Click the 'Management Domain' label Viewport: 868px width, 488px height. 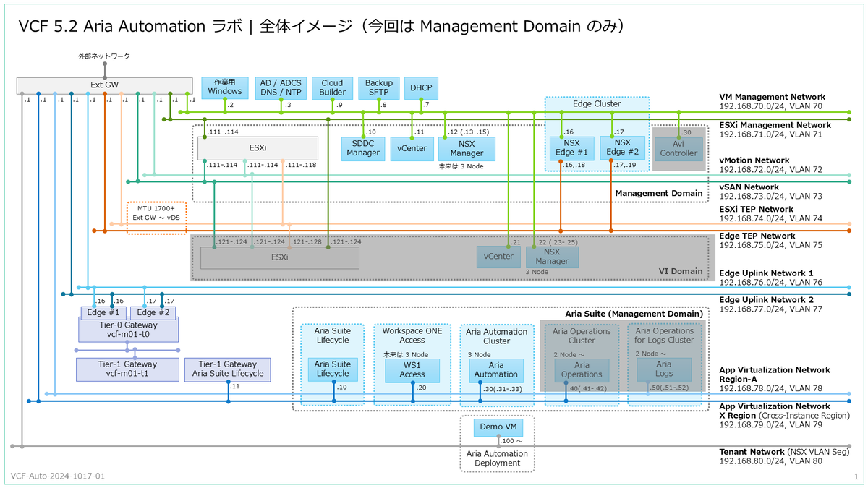[658, 193]
